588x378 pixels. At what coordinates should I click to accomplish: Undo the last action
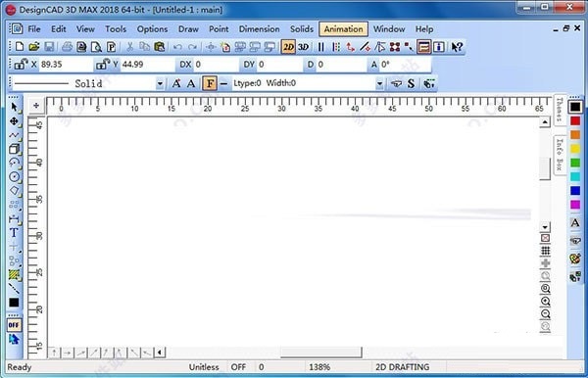tap(177, 47)
